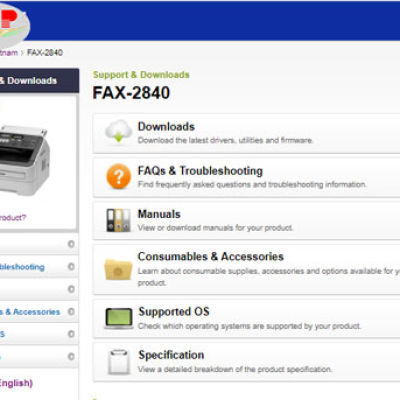The height and width of the screenshot is (400, 400).
Task: Click the breadcrumb link before FAX-2840
Action: (9, 53)
